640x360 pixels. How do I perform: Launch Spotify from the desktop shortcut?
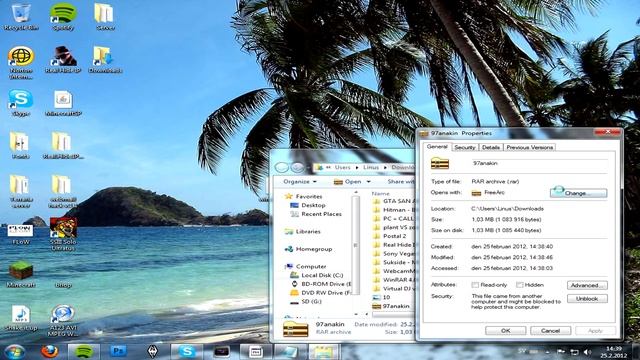click(63, 17)
